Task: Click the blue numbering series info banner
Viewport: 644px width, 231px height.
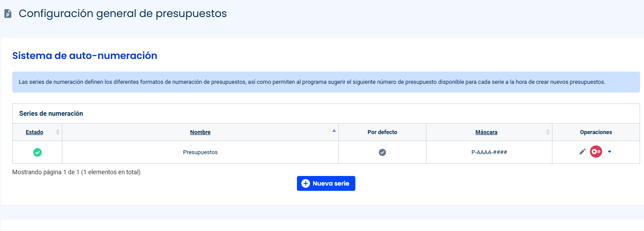Action: pyautogui.click(x=326, y=82)
